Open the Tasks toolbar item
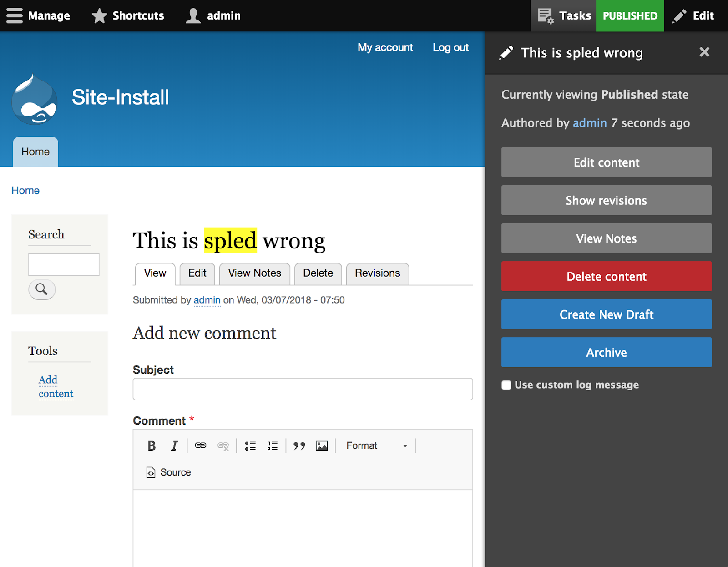The height and width of the screenshot is (567, 728). pyautogui.click(x=564, y=16)
